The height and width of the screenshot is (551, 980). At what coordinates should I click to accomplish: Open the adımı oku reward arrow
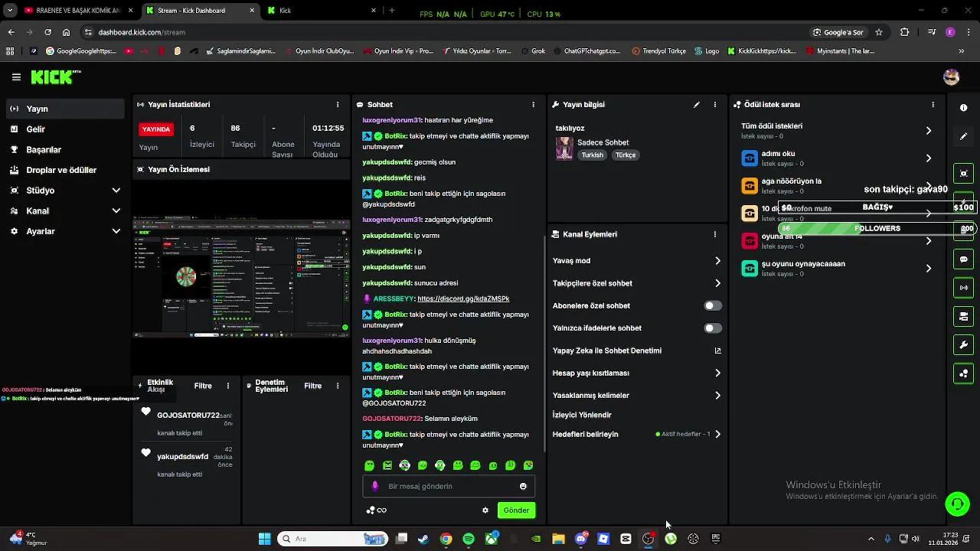(929, 158)
